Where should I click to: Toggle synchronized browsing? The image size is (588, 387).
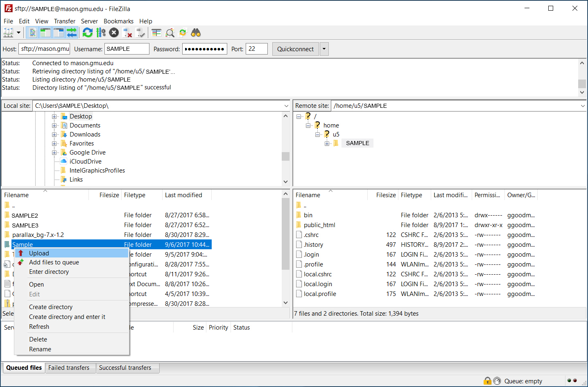click(x=183, y=33)
